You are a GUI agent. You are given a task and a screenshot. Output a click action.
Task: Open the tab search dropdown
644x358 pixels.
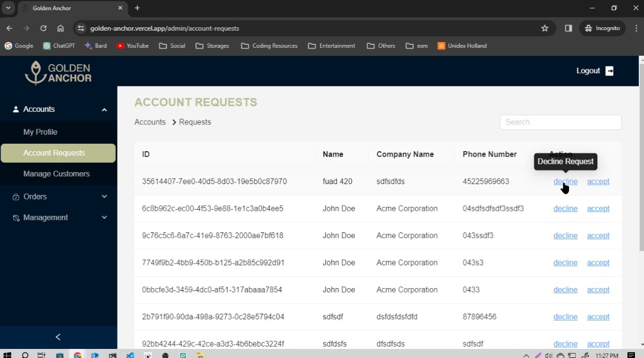[x=8, y=8]
